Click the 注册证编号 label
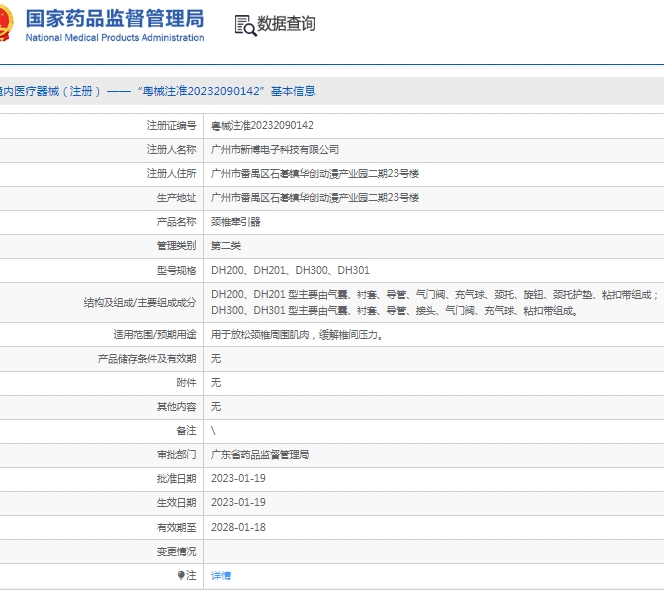The image size is (664, 596). [172, 125]
